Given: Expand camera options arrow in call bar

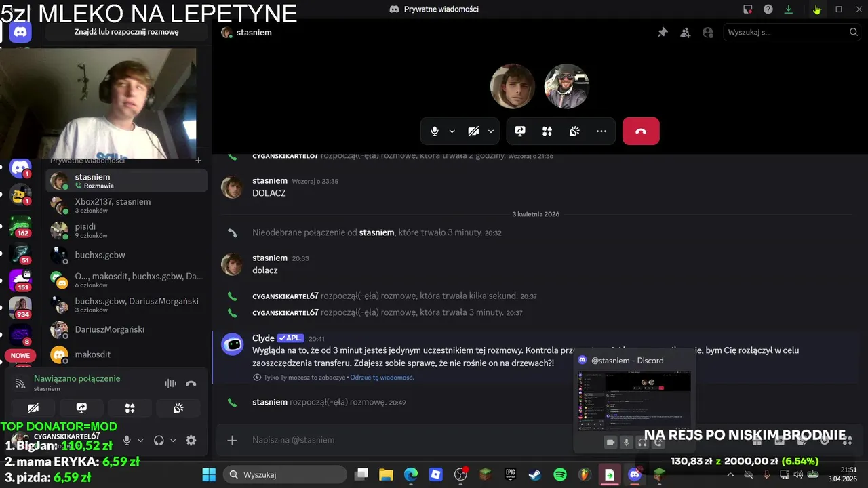Looking at the screenshot, I should coord(490,131).
